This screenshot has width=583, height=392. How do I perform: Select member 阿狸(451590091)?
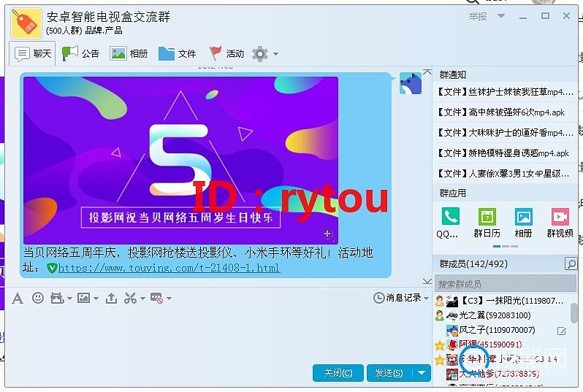point(503,345)
